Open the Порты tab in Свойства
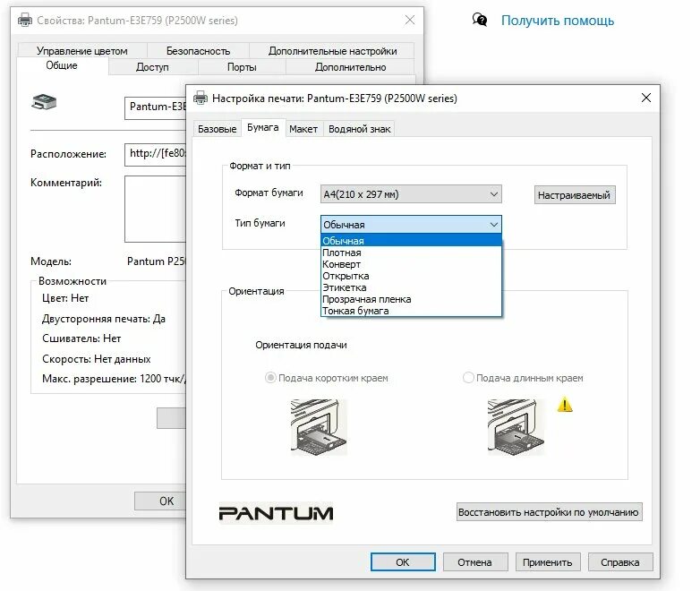Screen dimensions: 700x591 242,67
